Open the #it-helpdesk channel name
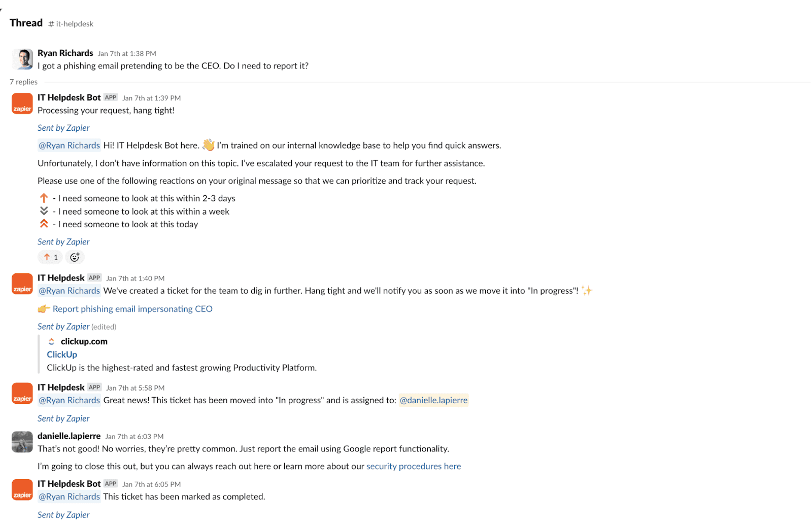 coord(71,23)
